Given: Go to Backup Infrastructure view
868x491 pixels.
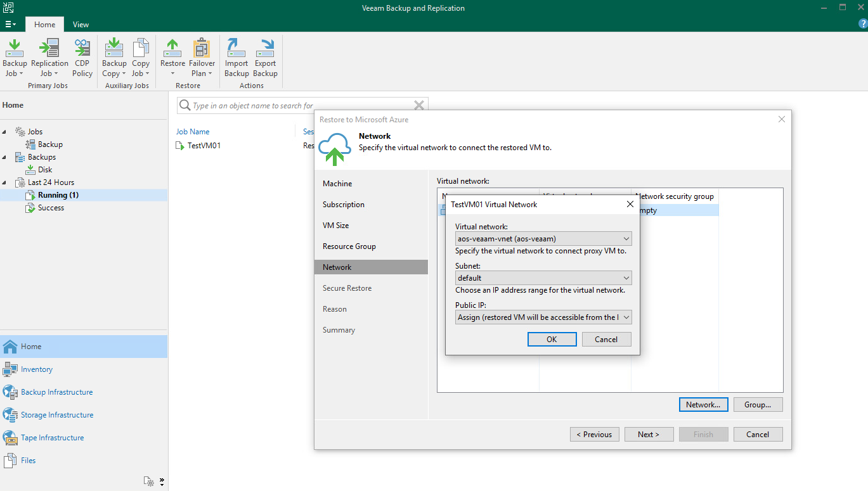Looking at the screenshot, I should [84, 392].
